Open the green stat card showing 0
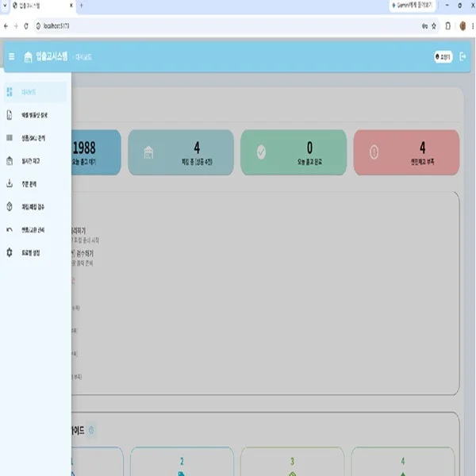The height and width of the screenshot is (476, 476). pos(294,152)
